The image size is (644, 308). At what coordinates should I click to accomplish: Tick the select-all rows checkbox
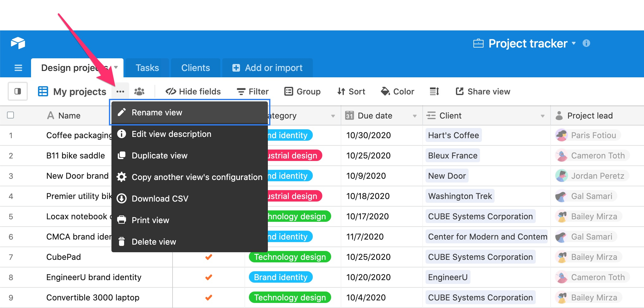(x=10, y=115)
